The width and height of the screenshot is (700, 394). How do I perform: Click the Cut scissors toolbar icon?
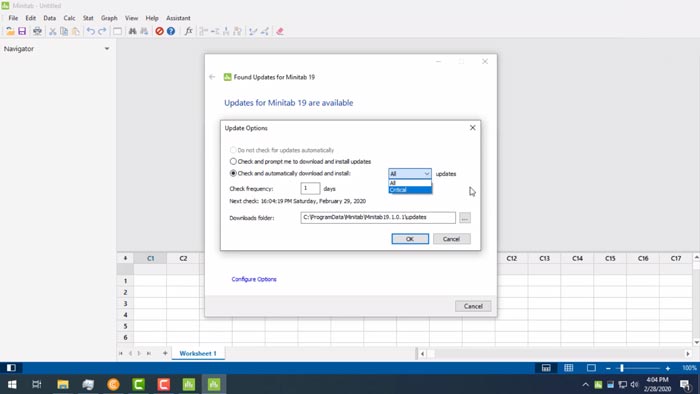pyautogui.click(x=53, y=31)
